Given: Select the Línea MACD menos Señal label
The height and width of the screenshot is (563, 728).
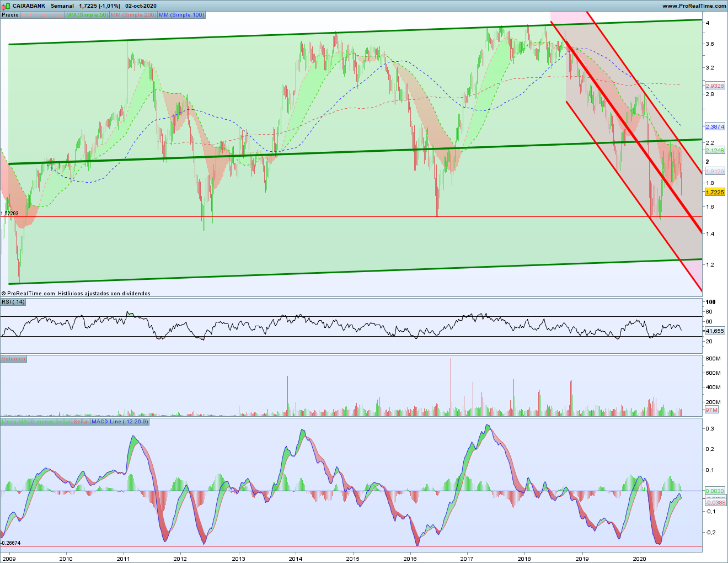Looking at the screenshot, I should tap(36, 422).
